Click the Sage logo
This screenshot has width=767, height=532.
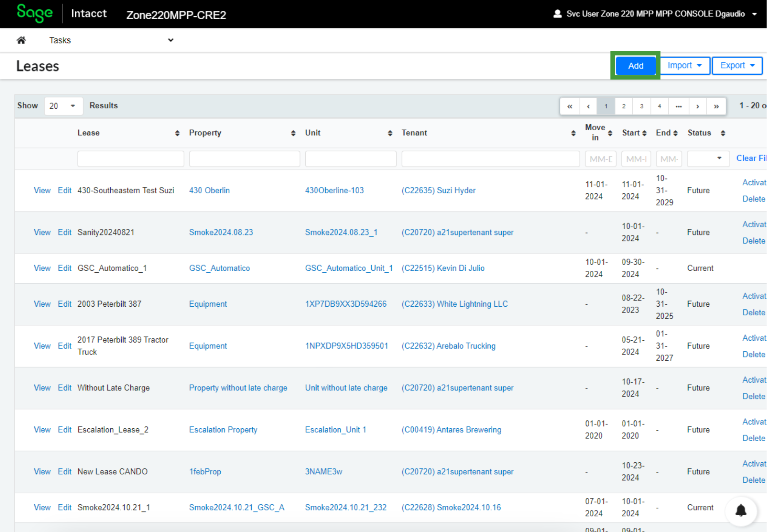pos(35,13)
